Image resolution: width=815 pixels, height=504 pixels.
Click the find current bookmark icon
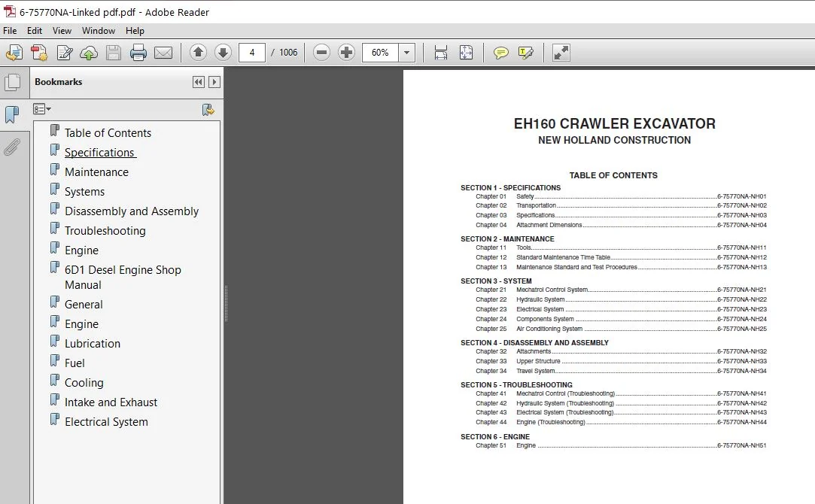pyautogui.click(x=208, y=110)
